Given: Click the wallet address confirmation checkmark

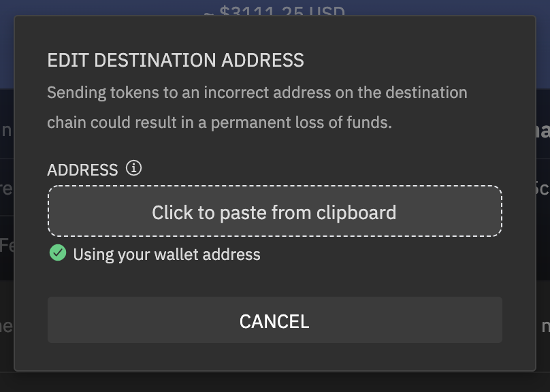Looking at the screenshot, I should coord(58,252).
